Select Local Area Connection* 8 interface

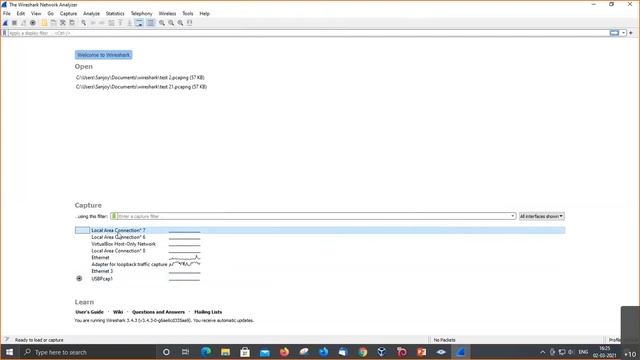click(320, 251)
